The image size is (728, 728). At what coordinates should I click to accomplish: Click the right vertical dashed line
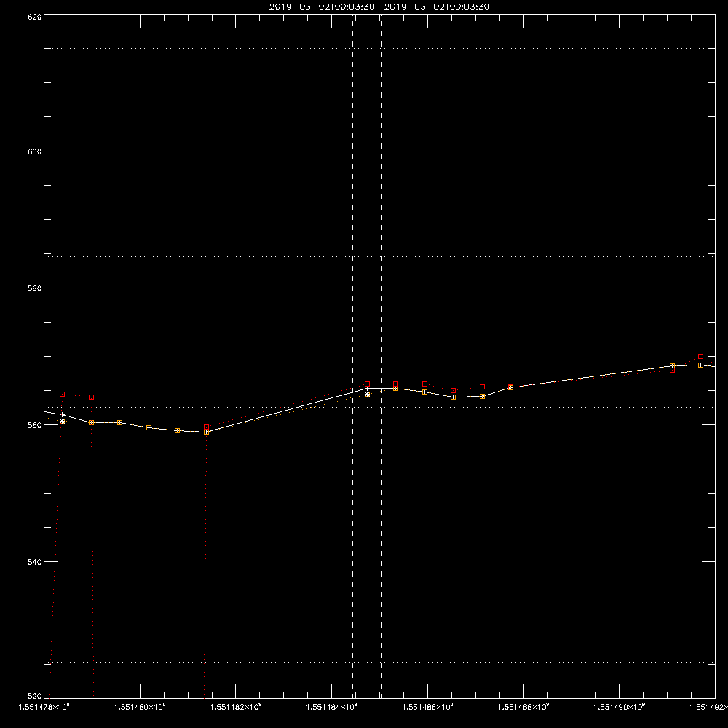click(x=381, y=357)
